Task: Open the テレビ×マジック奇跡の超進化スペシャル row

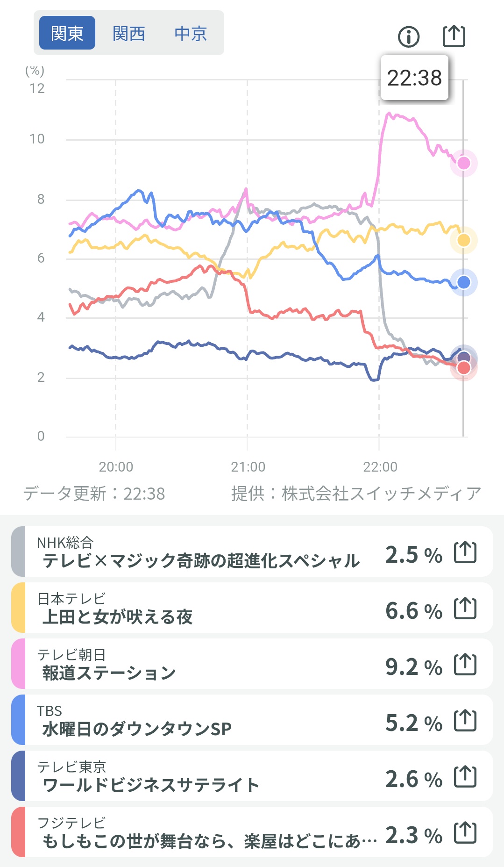Action: [201, 552]
